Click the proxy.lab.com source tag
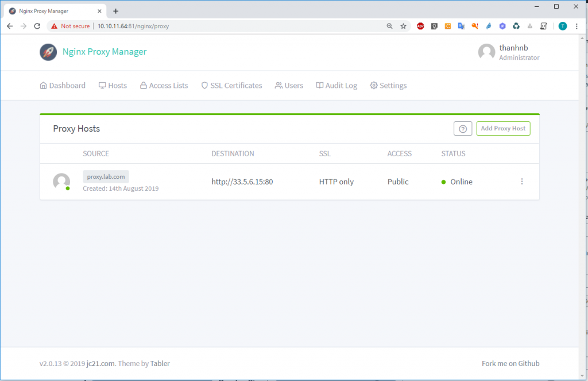 pos(106,176)
